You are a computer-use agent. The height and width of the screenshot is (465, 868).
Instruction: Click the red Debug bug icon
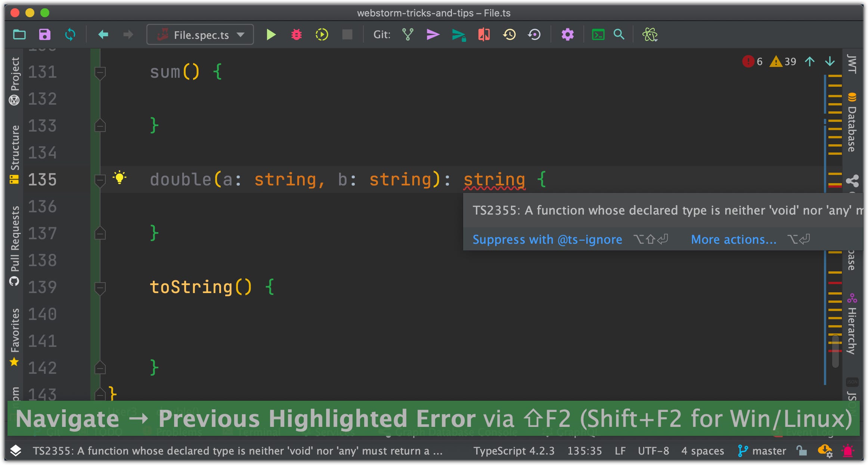click(296, 35)
